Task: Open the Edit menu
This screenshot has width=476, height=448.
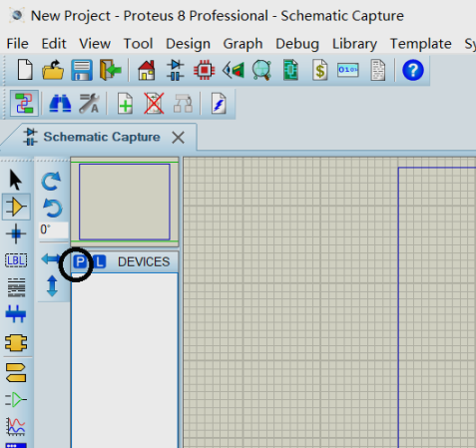Action: (x=54, y=44)
